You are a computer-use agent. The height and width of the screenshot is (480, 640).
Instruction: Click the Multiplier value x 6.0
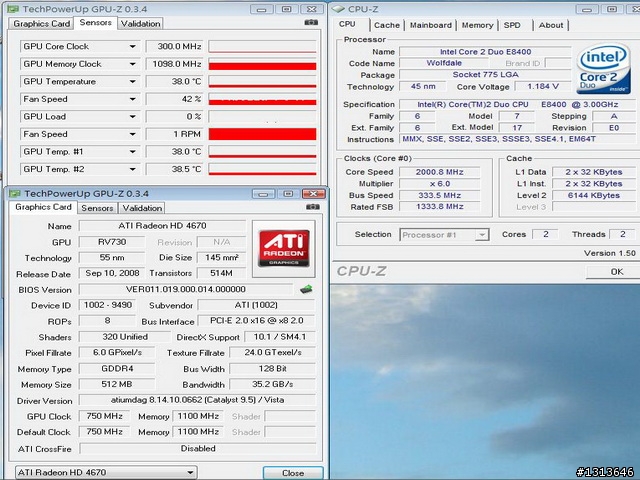440,184
